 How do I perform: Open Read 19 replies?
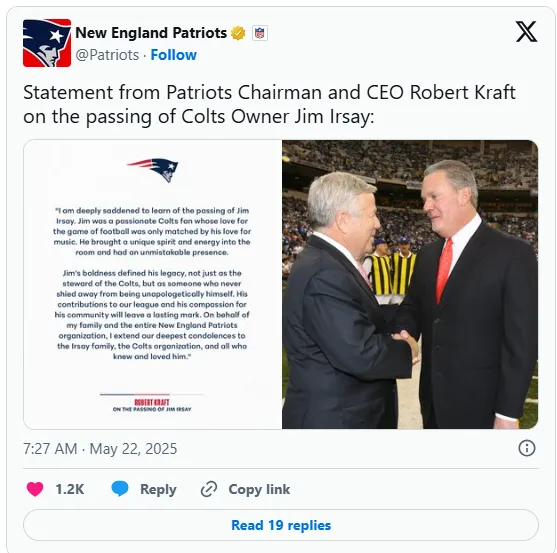[281, 525]
